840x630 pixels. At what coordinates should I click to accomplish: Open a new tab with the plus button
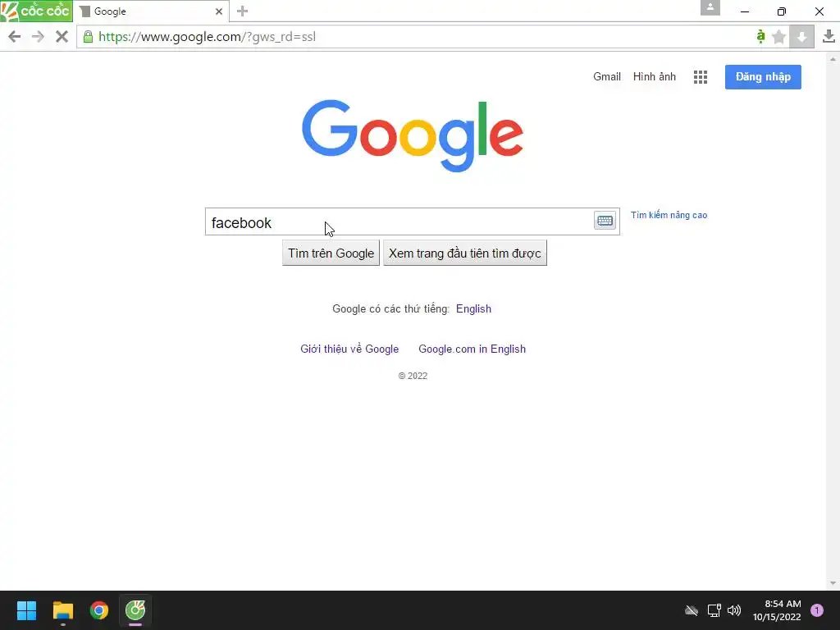pyautogui.click(x=242, y=11)
